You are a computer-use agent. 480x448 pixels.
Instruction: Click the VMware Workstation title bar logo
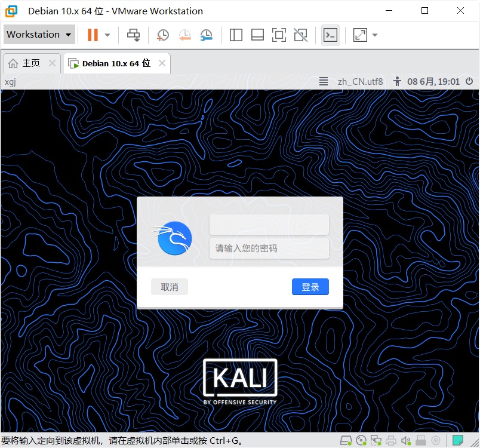point(11,11)
